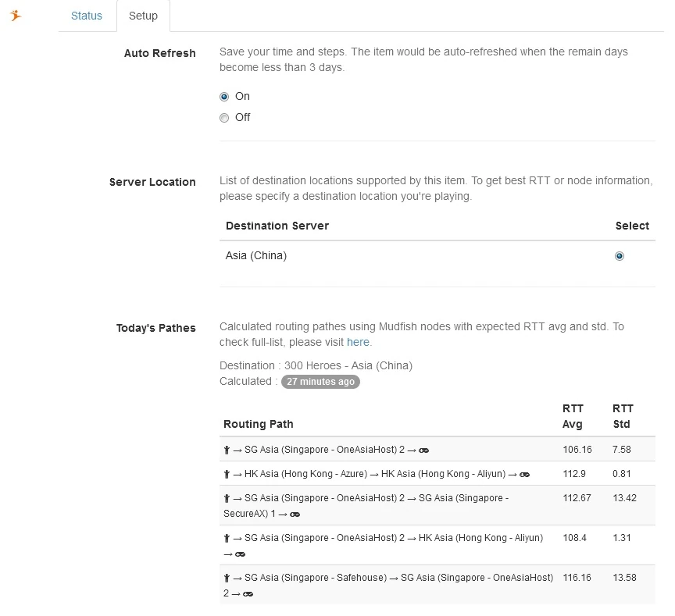Click gamepad icon in the Hong Kong Azure row
675x616 pixels.
[525, 474]
